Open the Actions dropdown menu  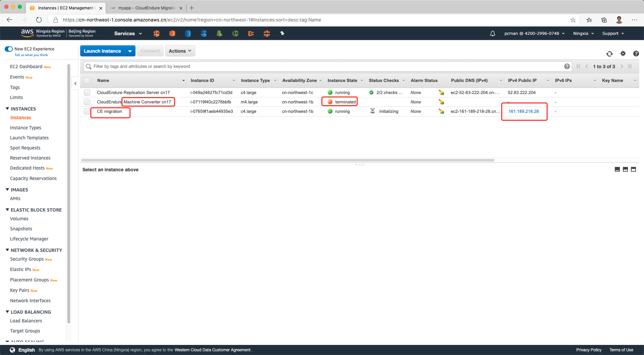pyautogui.click(x=180, y=51)
